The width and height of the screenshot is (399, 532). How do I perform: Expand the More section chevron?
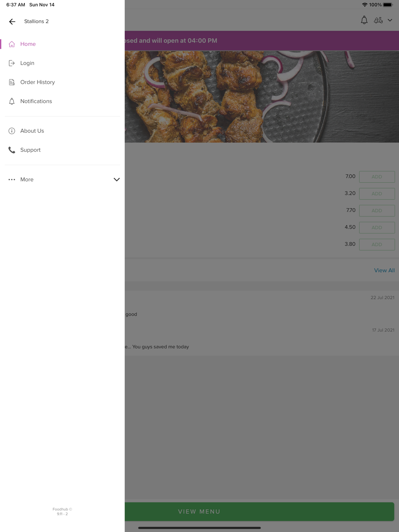pyautogui.click(x=117, y=179)
